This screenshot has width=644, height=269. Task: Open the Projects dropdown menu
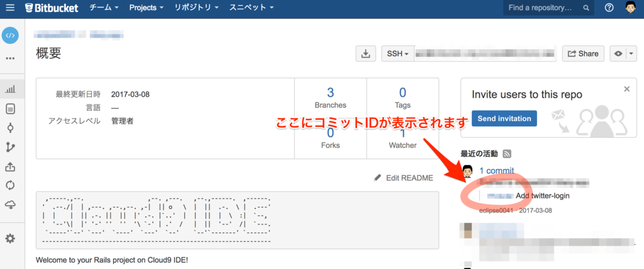146,8
